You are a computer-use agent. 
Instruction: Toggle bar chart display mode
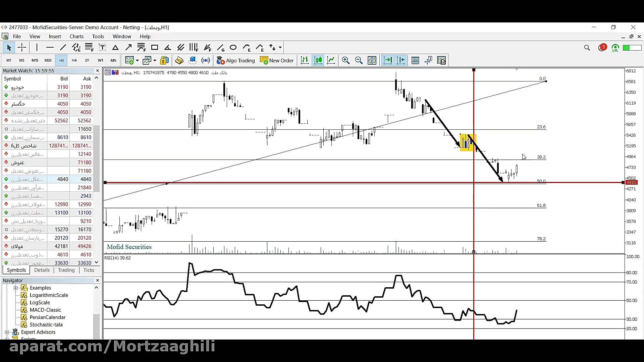tap(305, 60)
